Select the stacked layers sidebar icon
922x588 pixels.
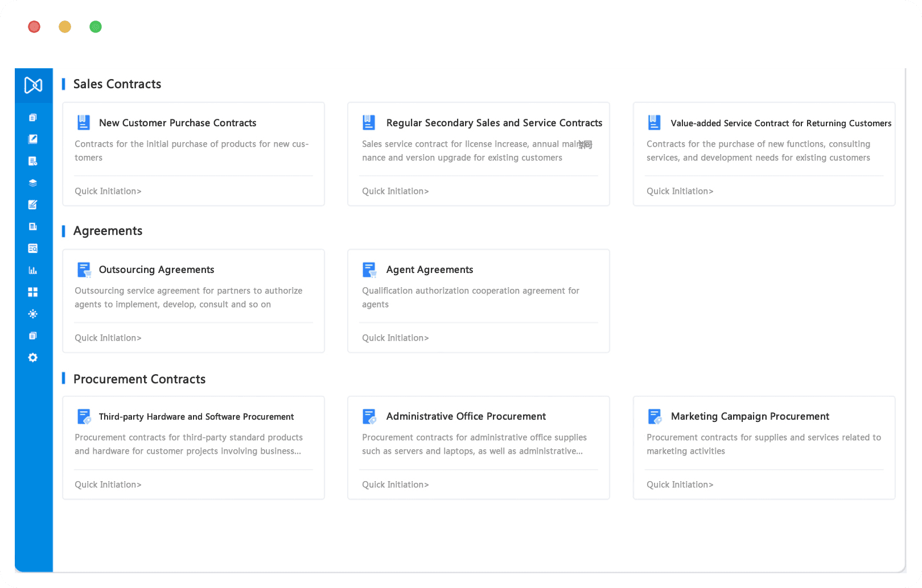[33, 183]
